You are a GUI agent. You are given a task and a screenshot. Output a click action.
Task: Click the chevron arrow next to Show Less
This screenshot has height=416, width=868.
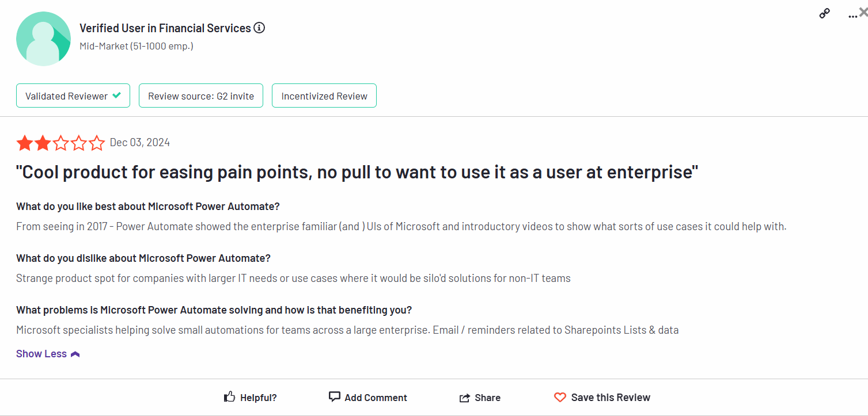(x=75, y=354)
